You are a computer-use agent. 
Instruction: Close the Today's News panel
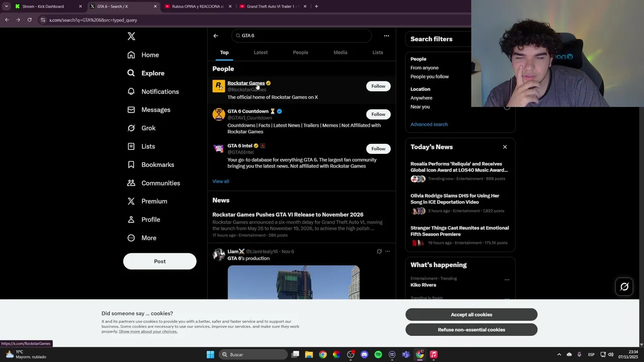[505, 147]
